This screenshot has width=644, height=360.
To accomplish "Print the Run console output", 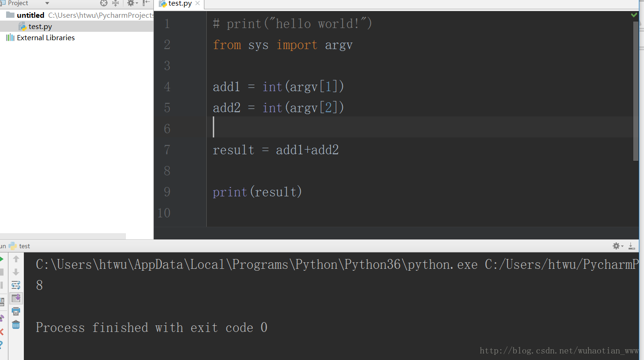I will coord(16,311).
